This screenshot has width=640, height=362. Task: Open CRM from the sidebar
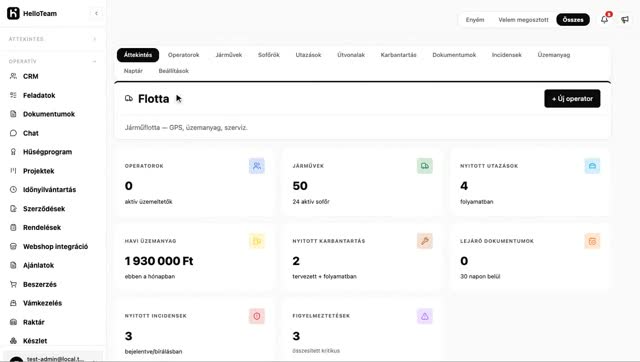click(53, 76)
